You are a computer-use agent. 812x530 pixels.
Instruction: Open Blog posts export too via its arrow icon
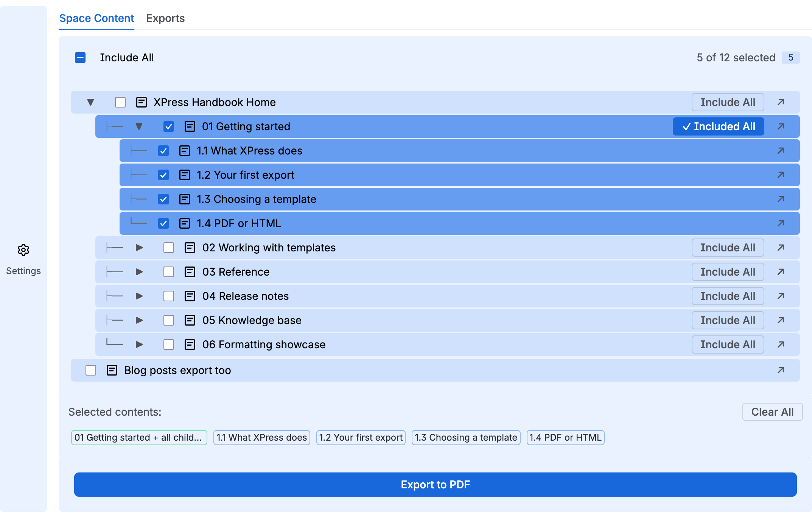(x=781, y=370)
